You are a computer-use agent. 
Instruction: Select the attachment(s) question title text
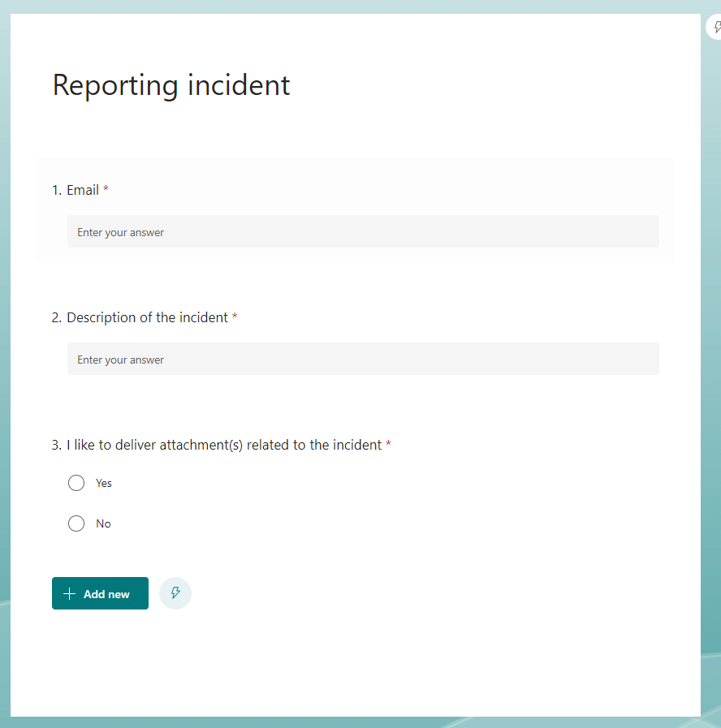click(224, 445)
